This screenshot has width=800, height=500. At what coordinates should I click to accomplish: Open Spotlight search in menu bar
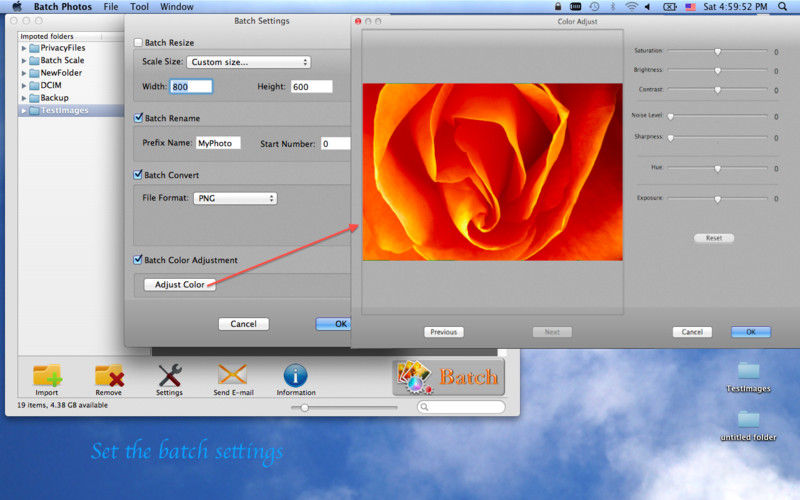click(x=783, y=7)
